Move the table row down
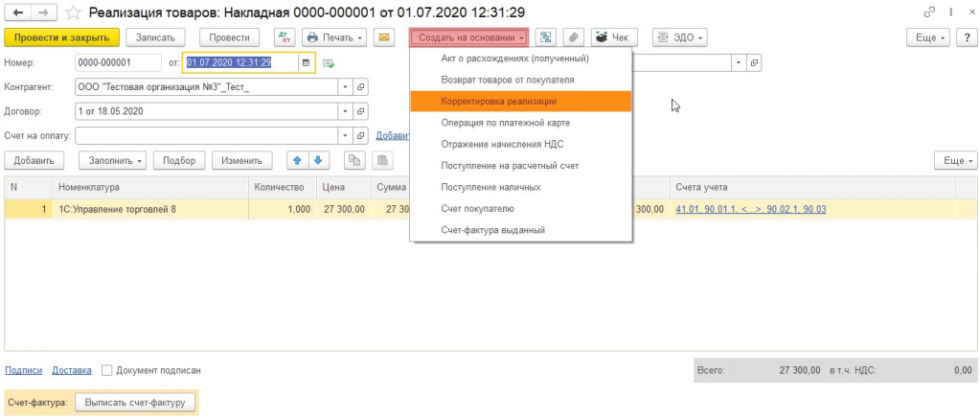980x420 pixels. pos(317,160)
